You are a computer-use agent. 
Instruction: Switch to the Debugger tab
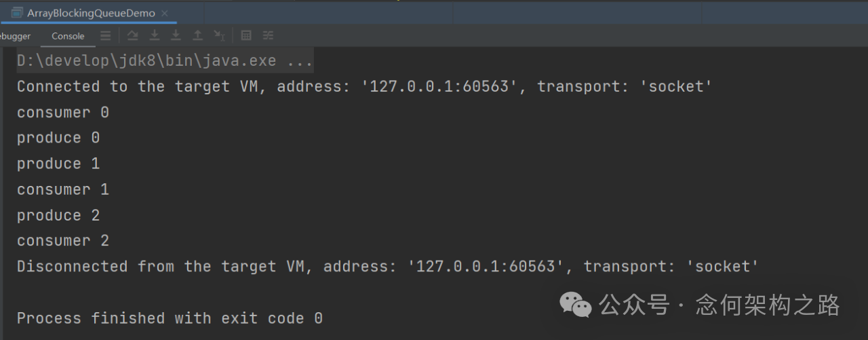point(15,36)
